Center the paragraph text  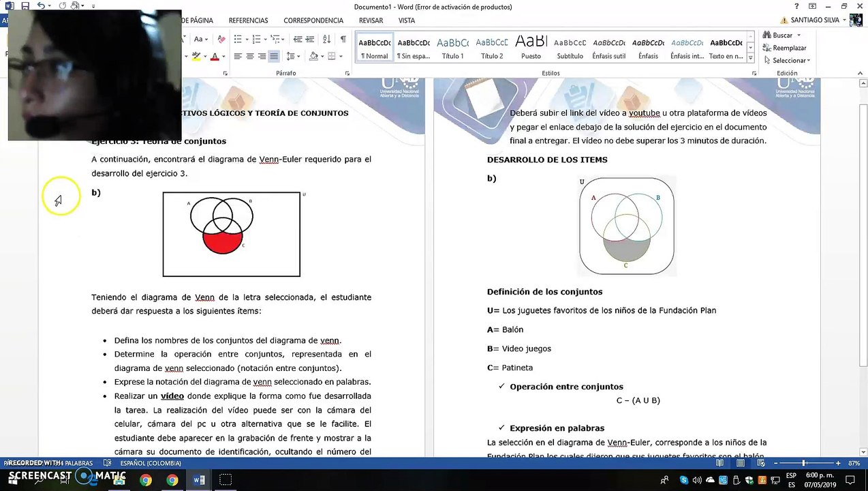250,56
